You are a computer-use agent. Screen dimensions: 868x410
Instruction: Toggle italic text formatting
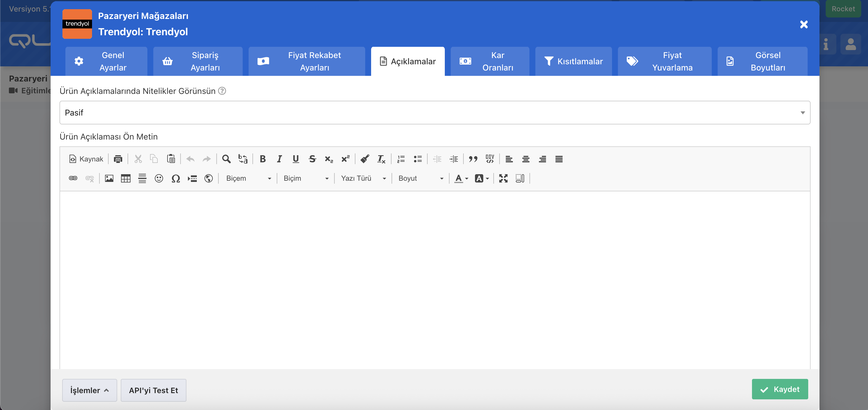click(279, 159)
